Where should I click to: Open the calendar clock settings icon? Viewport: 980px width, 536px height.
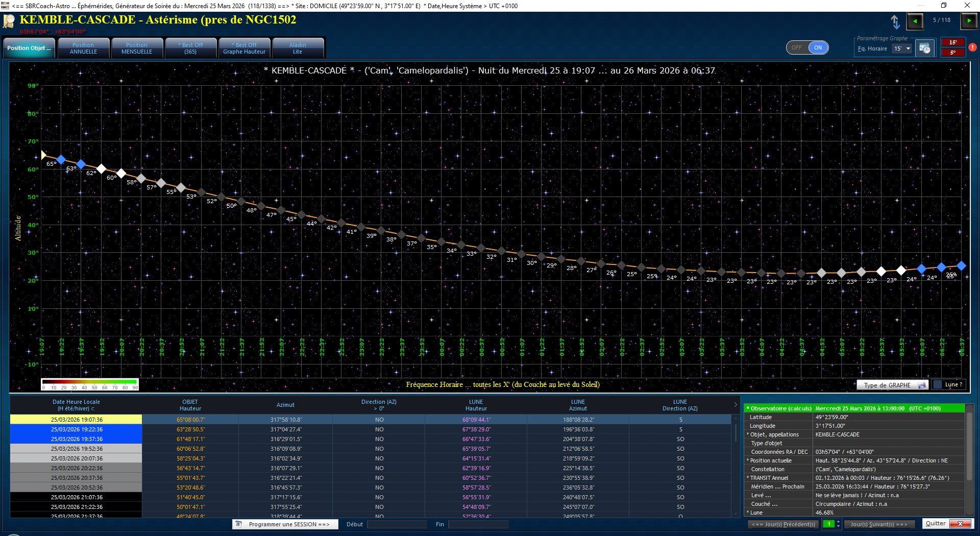pos(924,48)
